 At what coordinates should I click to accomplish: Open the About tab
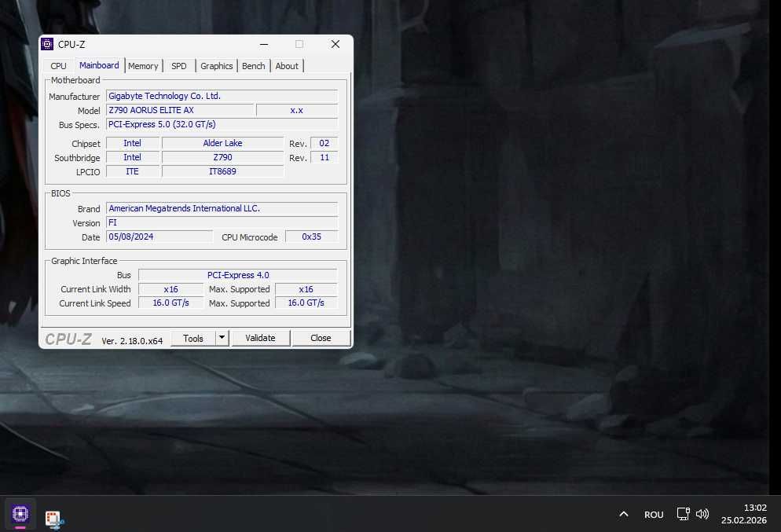pyautogui.click(x=287, y=66)
